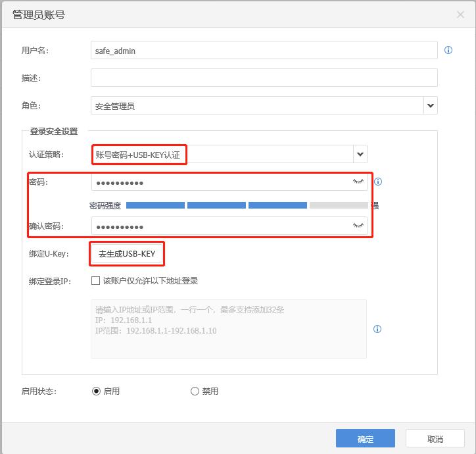Open the 角色 dropdown arrow
Viewport: 476px width, 454px height.
431,105
